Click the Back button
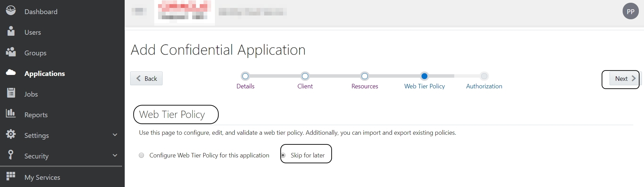Image resolution: width=644 pixels, height=187 pixels. pyautogui.click(x=146, y=78)
